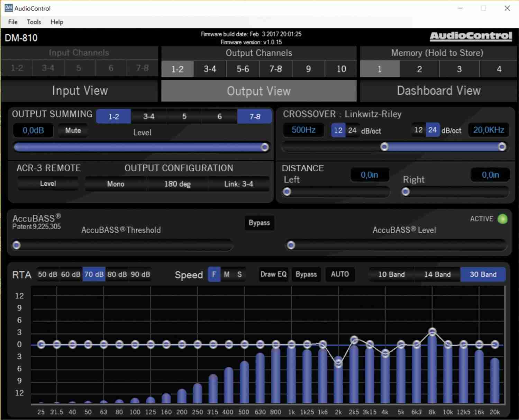The width and height of the screenshot is (519, 420).
Task: Select output channels 1-2
Action: (x=177, y=69)
